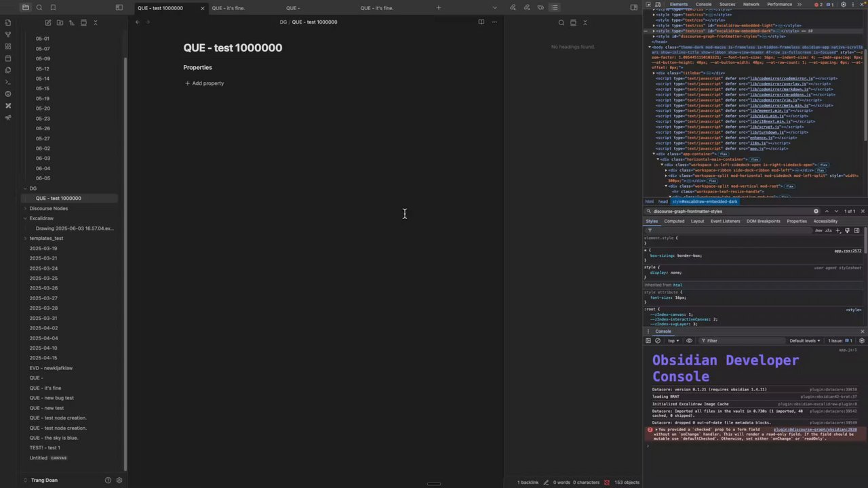The image size is (868, 488).
Task: Open Drawing 2025-06-03 Excalidraw file
Action: point(75,228)
